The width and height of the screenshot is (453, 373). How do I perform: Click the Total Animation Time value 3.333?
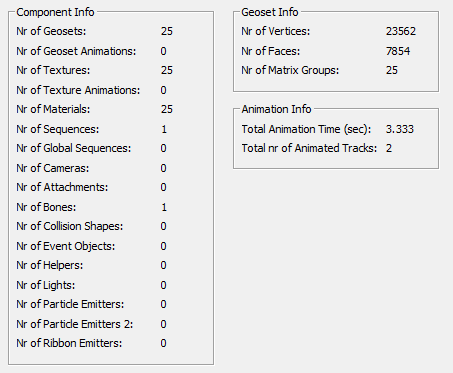pyautogui.click(x=399, y=129)
